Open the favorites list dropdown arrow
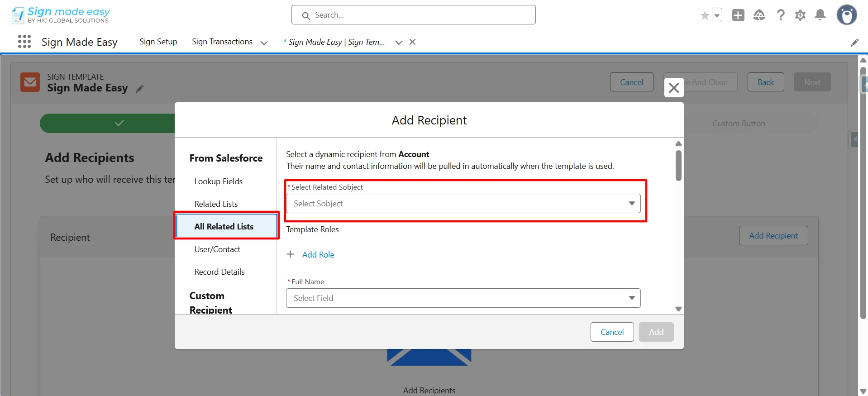 coord(717,15)
